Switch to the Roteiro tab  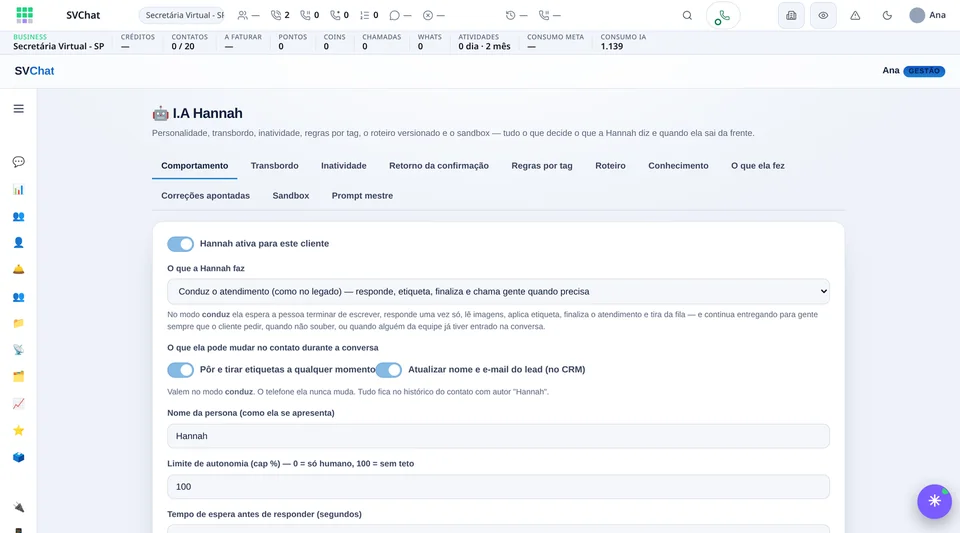pyautogui.click(x=610, y=166)
